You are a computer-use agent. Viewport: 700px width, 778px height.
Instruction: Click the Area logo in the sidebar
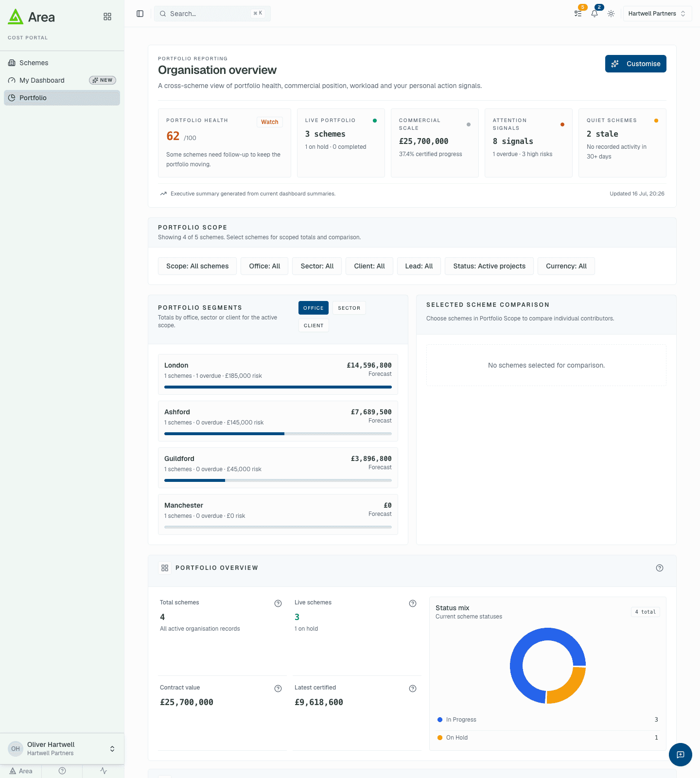click(31, 17)
